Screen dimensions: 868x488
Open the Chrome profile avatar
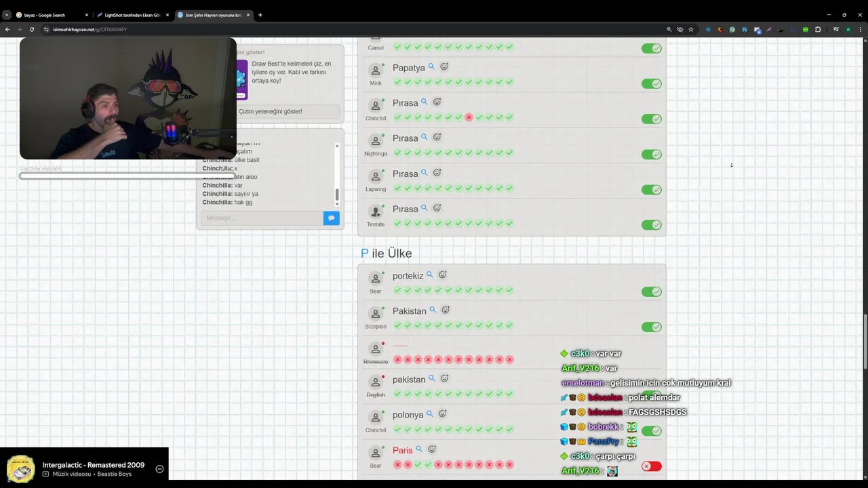[848, 29]
